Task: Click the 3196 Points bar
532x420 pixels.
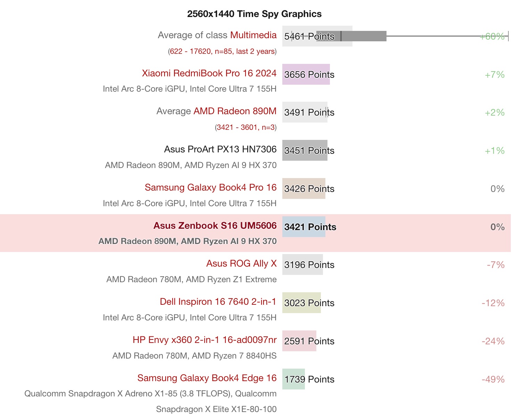Action: [x=302, y=264]
